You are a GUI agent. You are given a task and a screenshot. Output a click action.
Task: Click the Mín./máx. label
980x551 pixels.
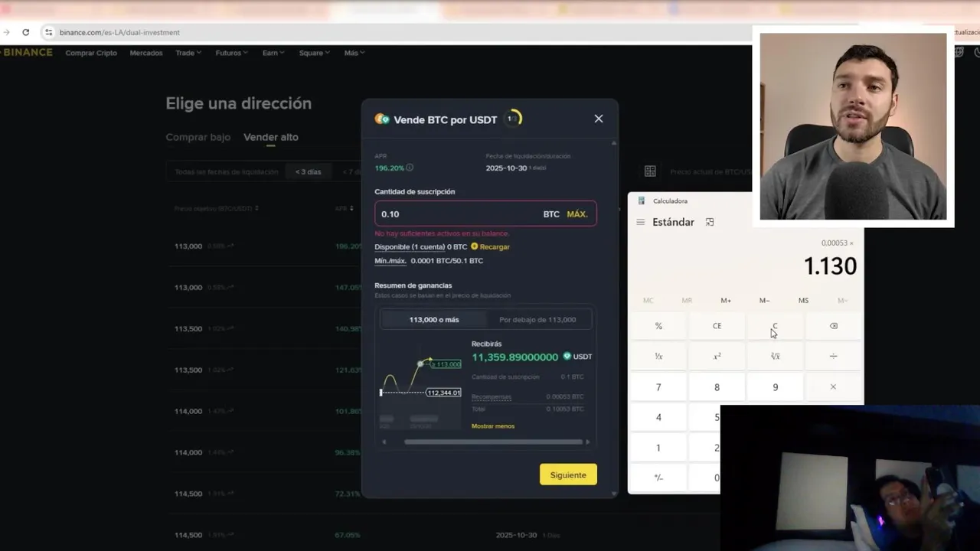390,261
